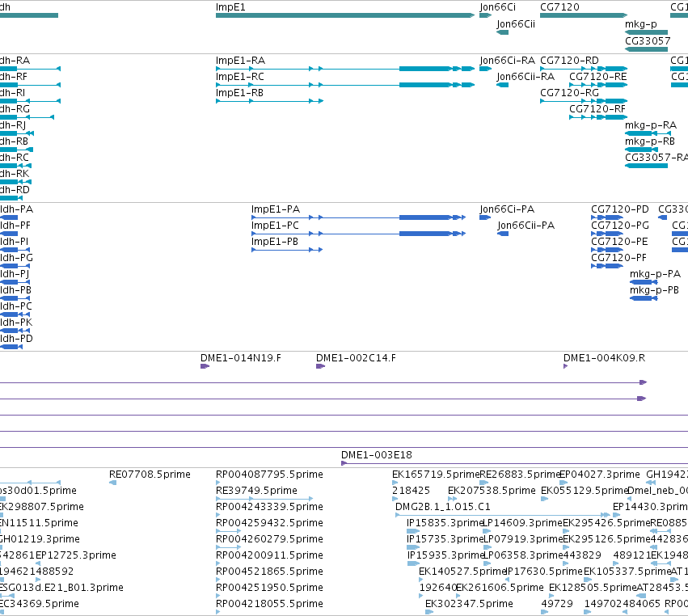This screenshot has width=688, height=616.
Task: Click transcript mkg-p-RB
Action: tap(650, 141)
